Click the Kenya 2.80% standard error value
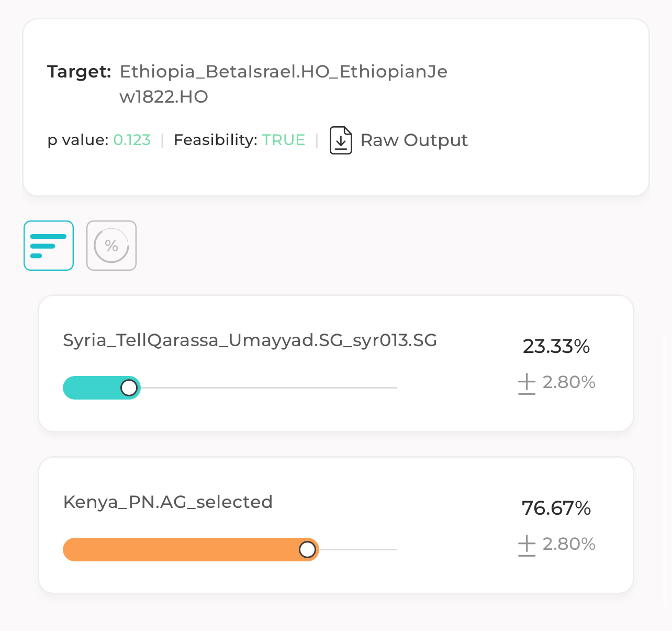 coord(569,545)
